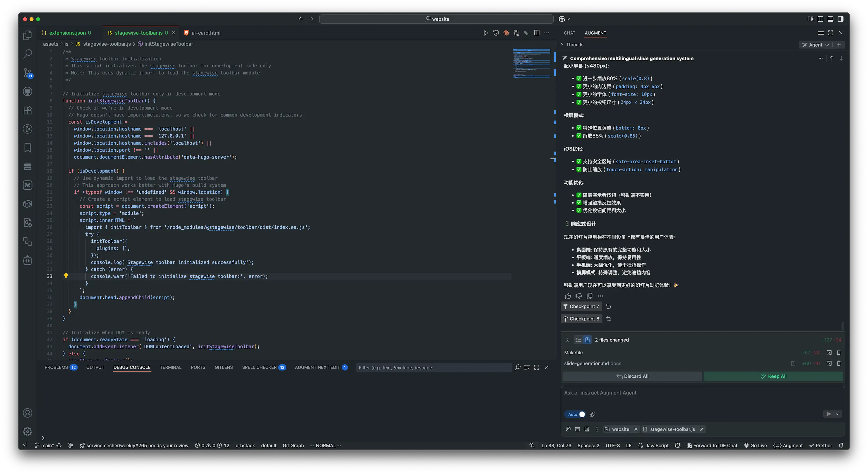Open main* branch picker in status bar
Viewport: 868px width, 474px height.
45,446
